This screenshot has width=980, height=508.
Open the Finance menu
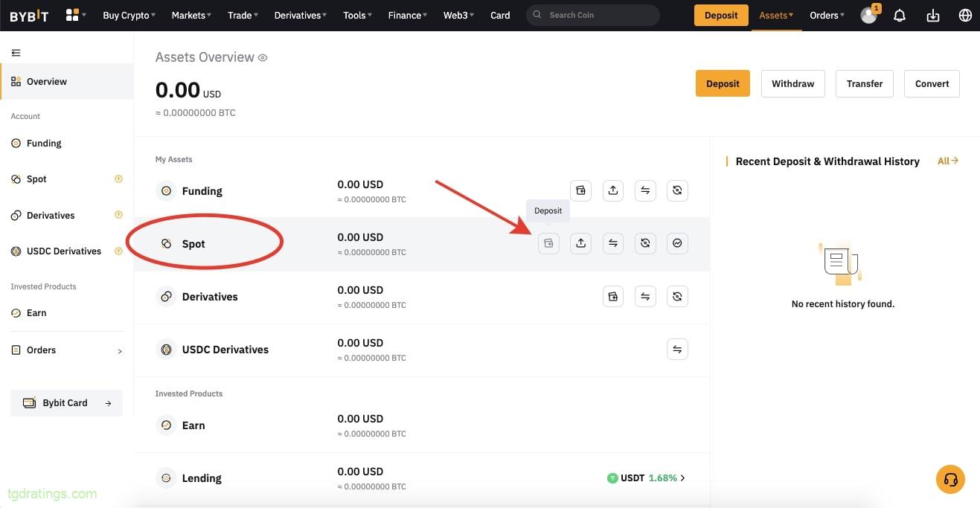point(408,15)
